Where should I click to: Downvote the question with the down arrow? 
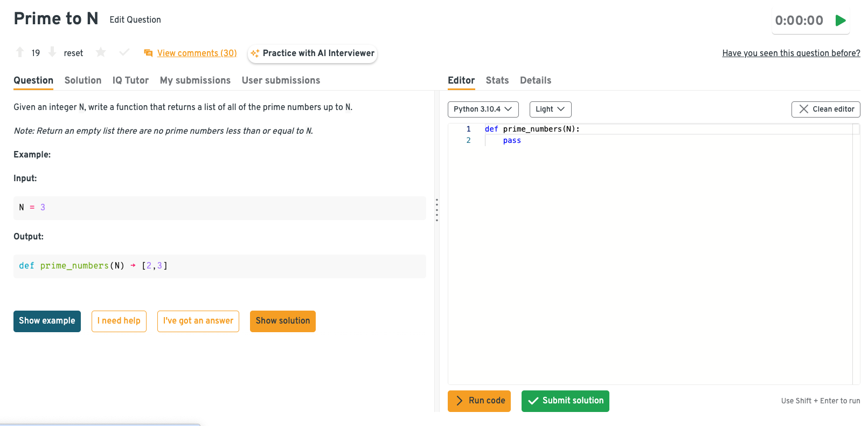coord(52,52)
